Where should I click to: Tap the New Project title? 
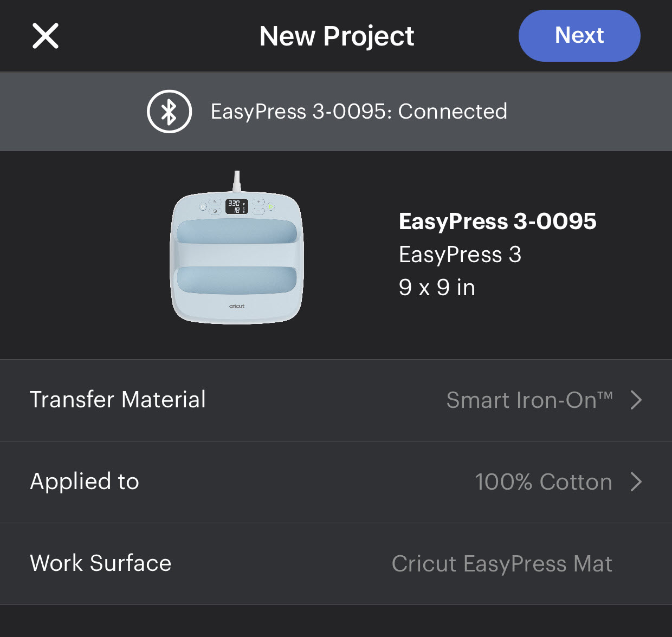[x=337, y=36]
